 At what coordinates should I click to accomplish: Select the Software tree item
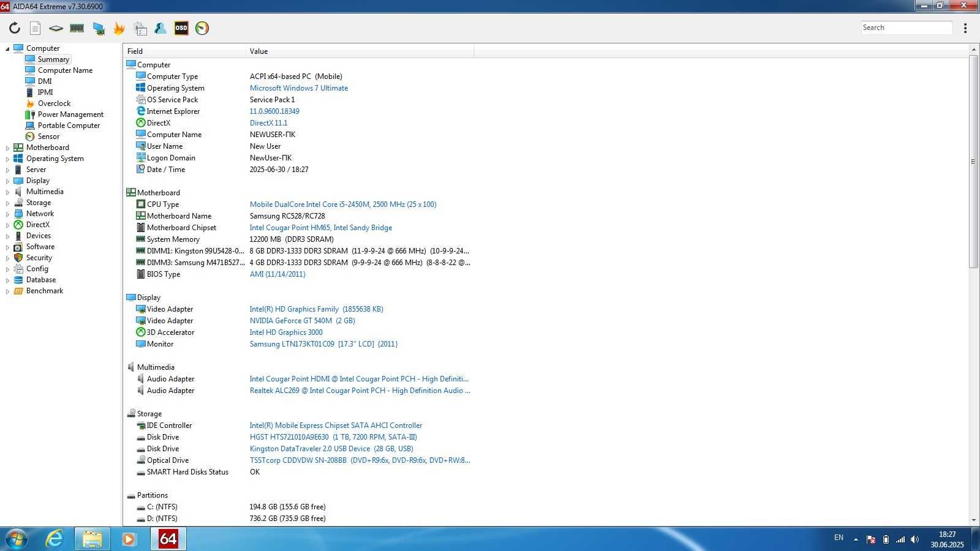coord(40,247)
